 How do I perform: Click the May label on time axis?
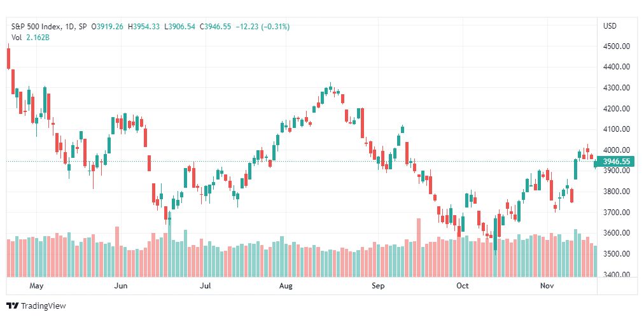(x=36, y=285)
